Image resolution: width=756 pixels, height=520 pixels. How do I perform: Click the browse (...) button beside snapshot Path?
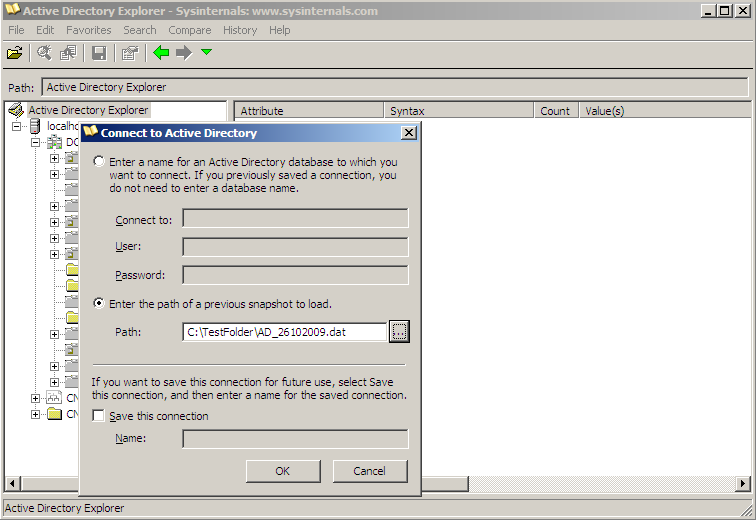pyautogui.click(x=399, y=332)
